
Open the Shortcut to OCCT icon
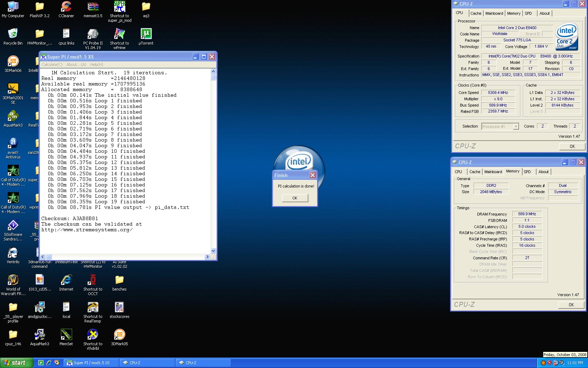tap(93, 285)
